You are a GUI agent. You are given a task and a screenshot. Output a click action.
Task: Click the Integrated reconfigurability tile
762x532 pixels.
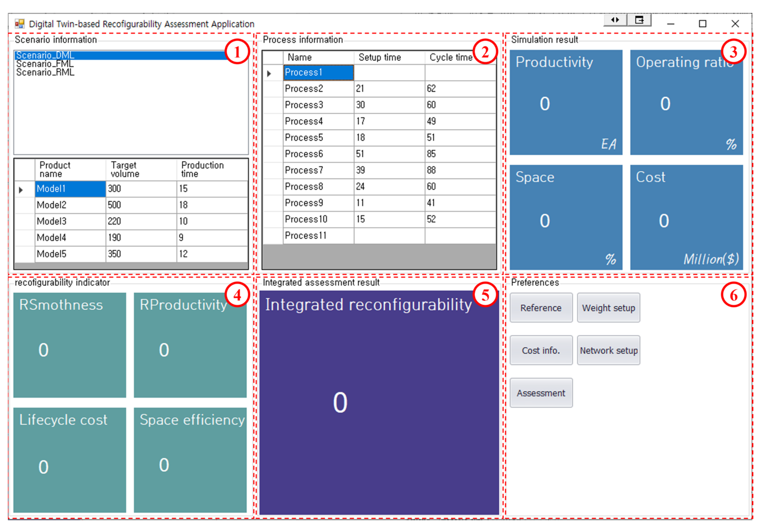(379, 402)
